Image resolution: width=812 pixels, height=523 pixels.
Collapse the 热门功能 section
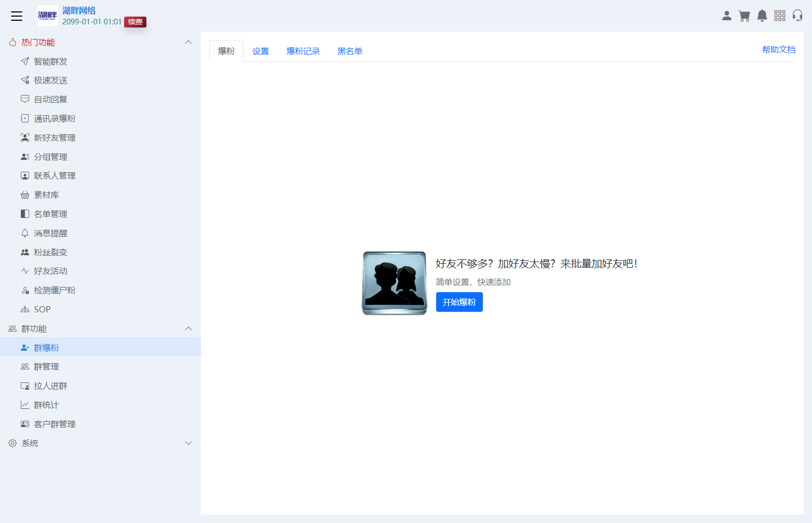point(188,42)
